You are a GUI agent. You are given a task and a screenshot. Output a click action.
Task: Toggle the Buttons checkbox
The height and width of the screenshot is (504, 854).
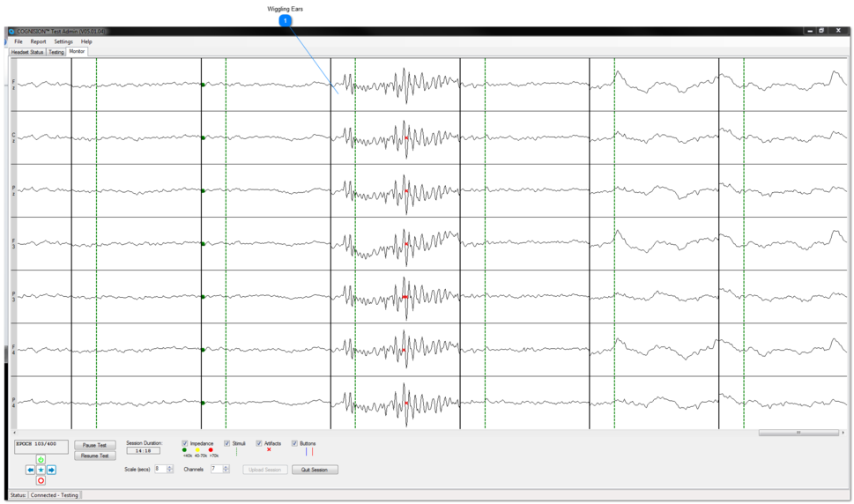tap(294, 444)
